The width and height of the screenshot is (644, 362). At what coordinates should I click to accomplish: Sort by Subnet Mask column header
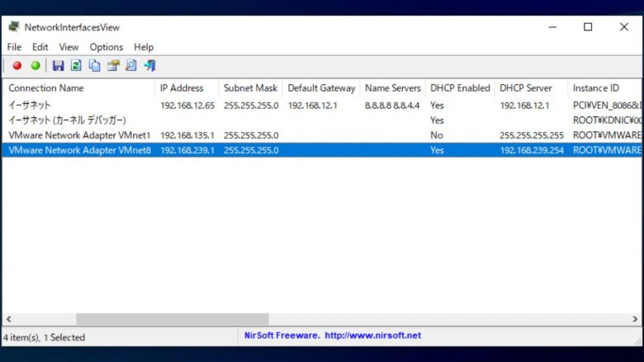tap(250, 88)
